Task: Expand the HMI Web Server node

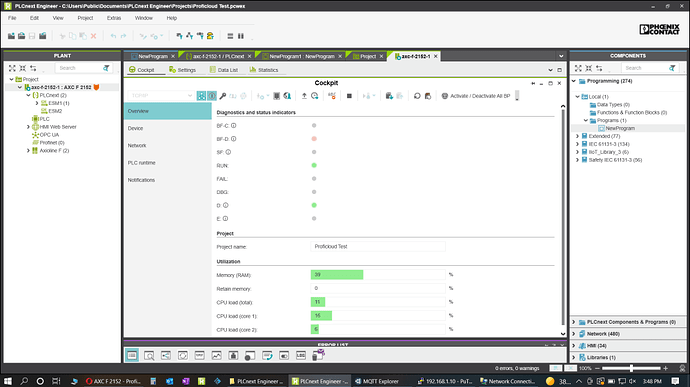Action: 29,127
